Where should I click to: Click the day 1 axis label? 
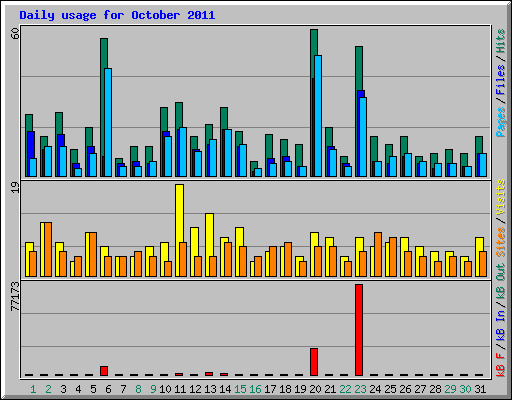tap(33, 389)
